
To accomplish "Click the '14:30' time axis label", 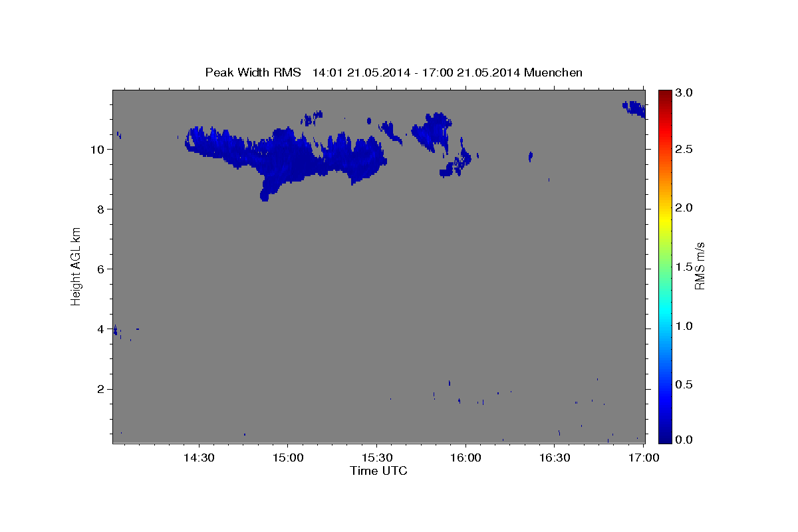I will (x=199, y=458).
